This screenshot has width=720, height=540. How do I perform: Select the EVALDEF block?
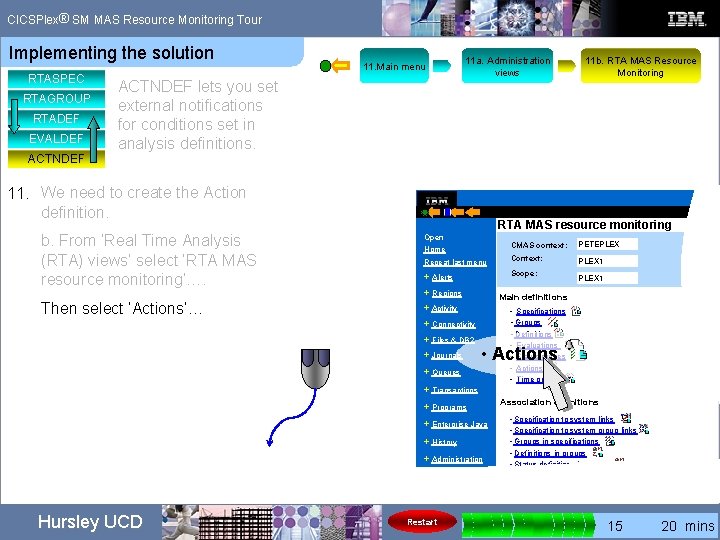tap(56, 138)
